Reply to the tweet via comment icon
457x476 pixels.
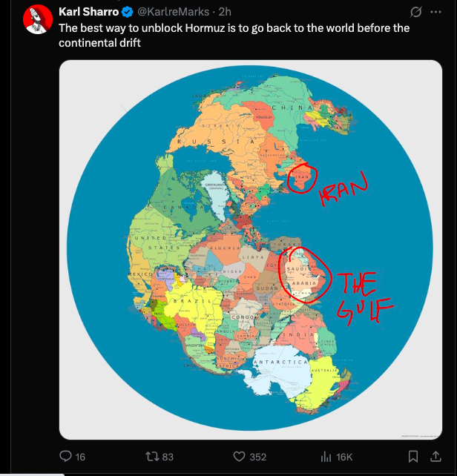65,456
